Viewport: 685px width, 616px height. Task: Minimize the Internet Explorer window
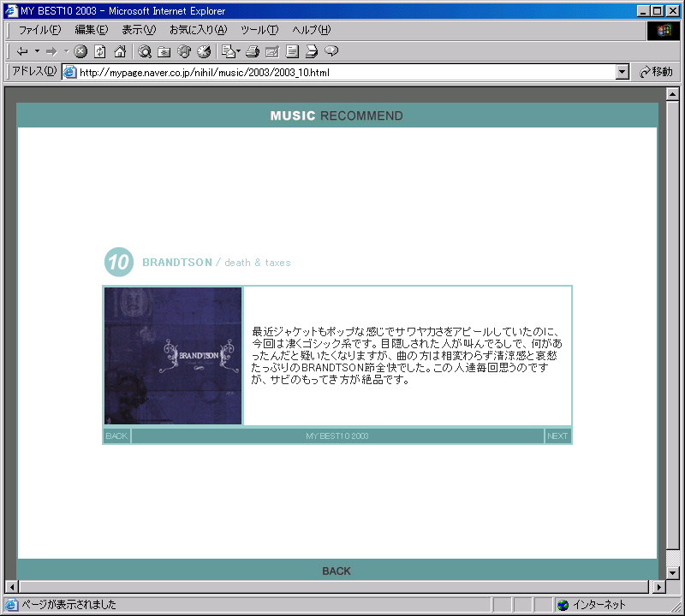[643, 11]
